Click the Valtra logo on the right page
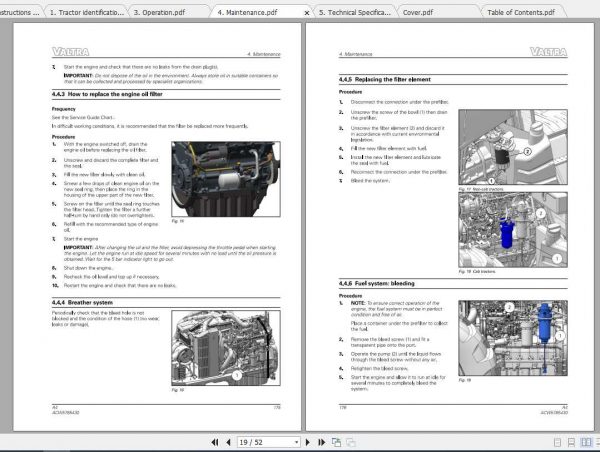 tap(548, 52)
